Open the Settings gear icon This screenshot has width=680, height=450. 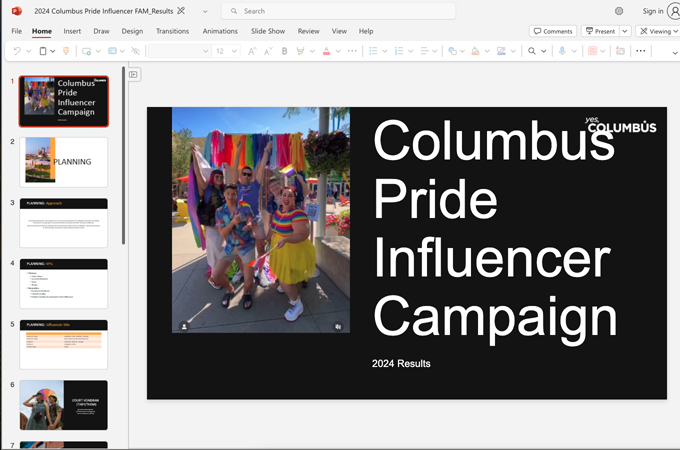click(x=619, y=11)
